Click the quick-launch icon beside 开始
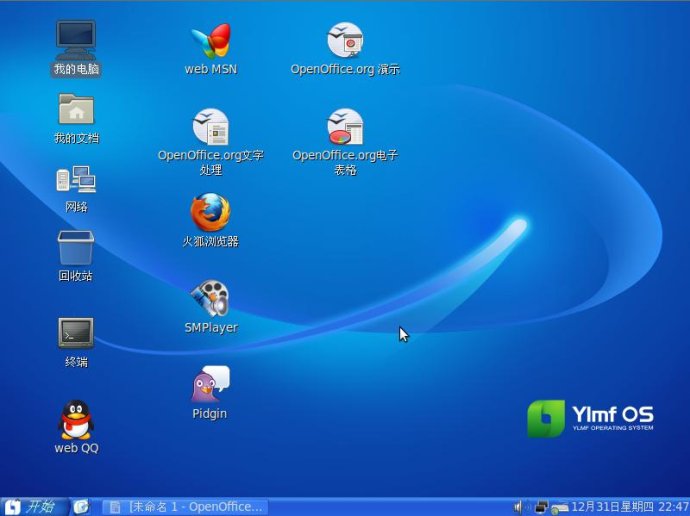This screenshot has width=690, height=516. point(81,507)
